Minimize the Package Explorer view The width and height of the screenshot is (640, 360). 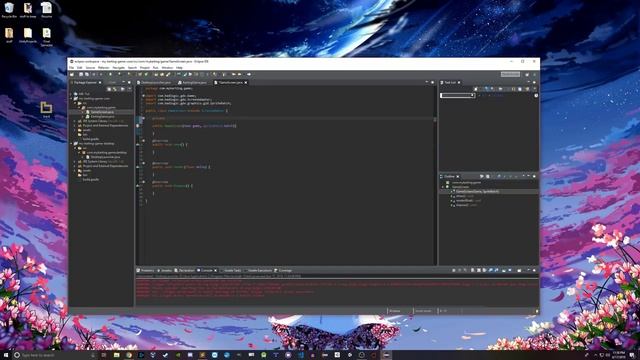[x=124, y=82]
